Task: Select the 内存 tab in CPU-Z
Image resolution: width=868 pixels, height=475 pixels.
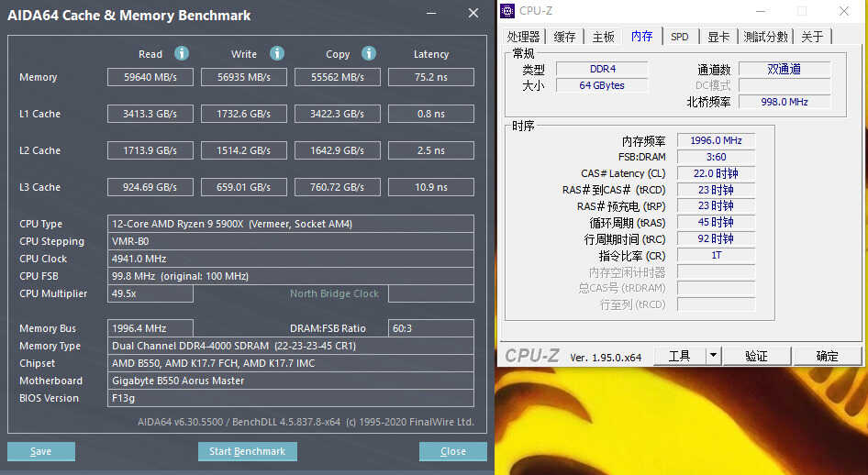Action: 642,36
